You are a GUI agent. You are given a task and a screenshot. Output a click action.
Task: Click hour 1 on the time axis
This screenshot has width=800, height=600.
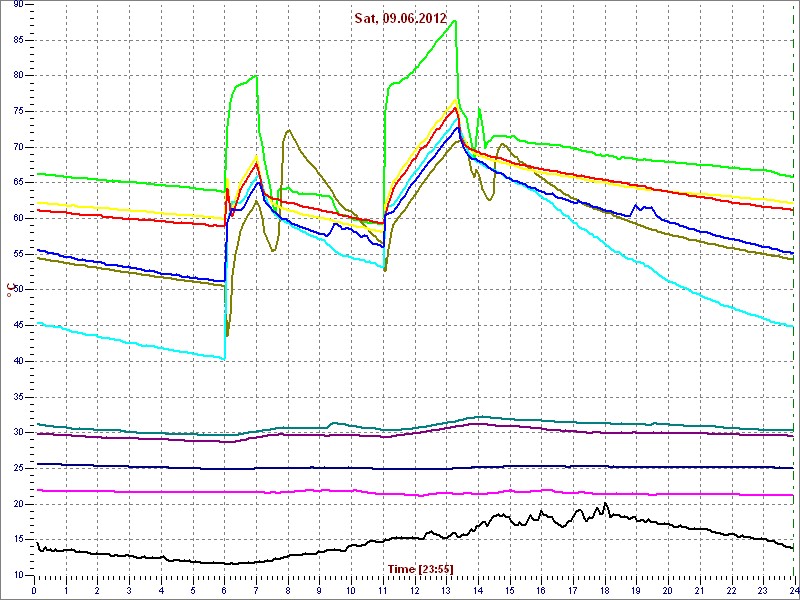66,590
